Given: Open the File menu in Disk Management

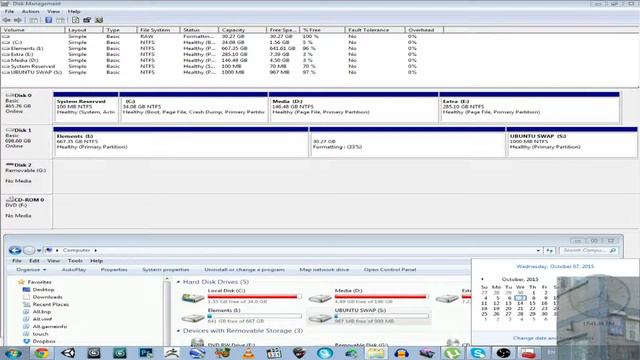Looking at the screenshot, I should [9, 11].
